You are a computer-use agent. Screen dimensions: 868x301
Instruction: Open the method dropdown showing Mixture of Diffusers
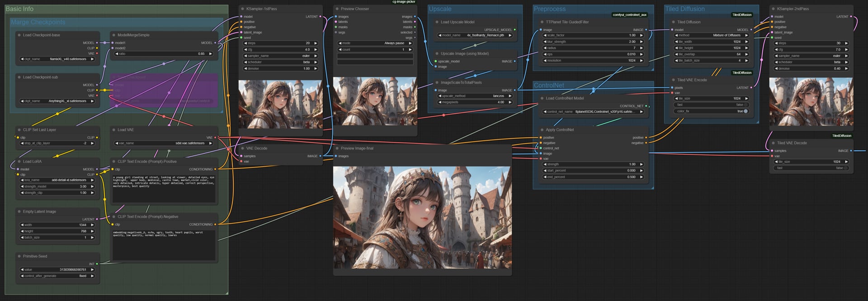[x=711, y=35]
